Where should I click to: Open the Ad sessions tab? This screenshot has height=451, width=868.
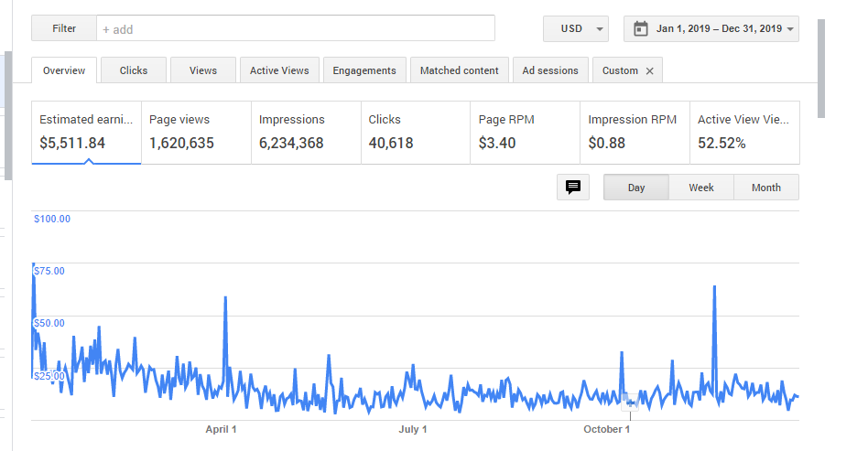[x=550, y=70]
